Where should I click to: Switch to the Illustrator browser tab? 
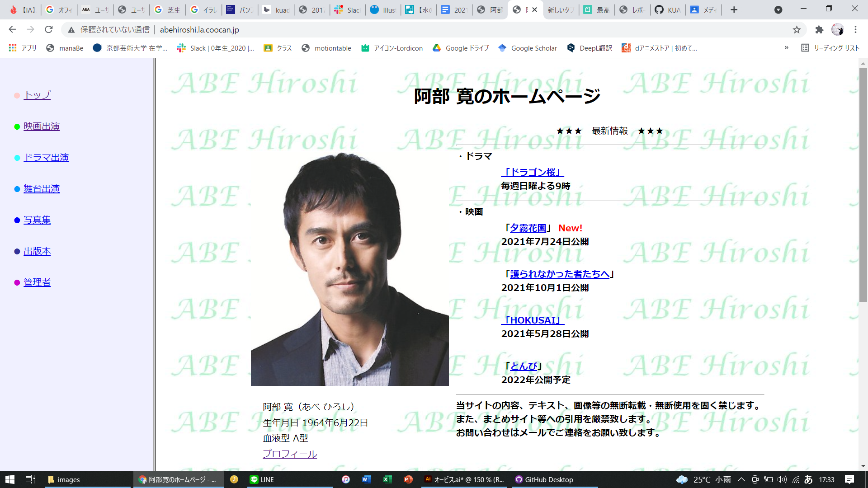coord(382,9)
